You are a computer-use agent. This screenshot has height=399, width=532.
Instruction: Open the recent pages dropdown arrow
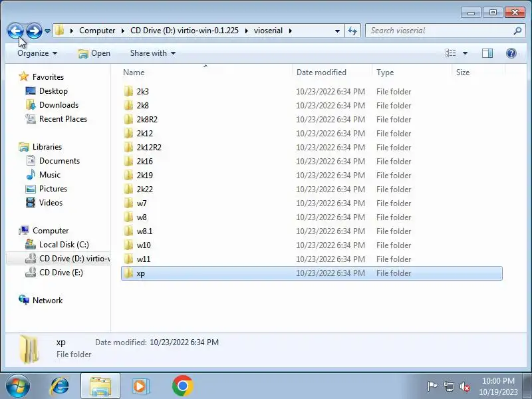click(47, 31)
